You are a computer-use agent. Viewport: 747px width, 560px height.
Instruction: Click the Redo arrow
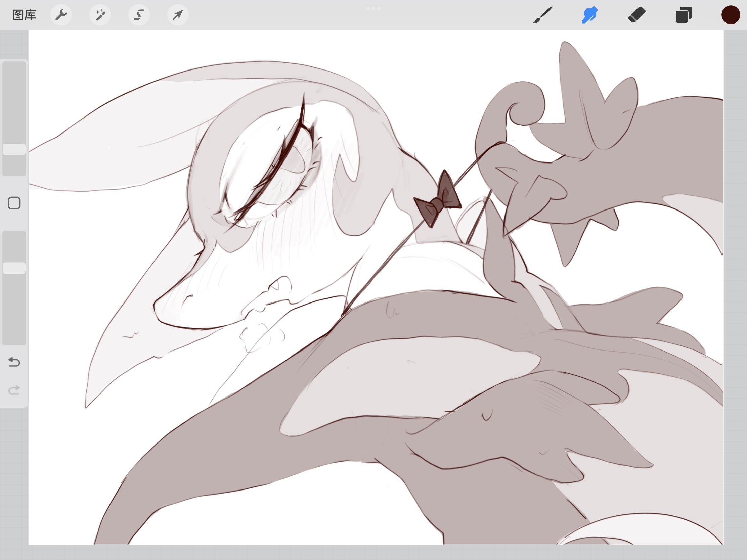click(x=14, y=390)
